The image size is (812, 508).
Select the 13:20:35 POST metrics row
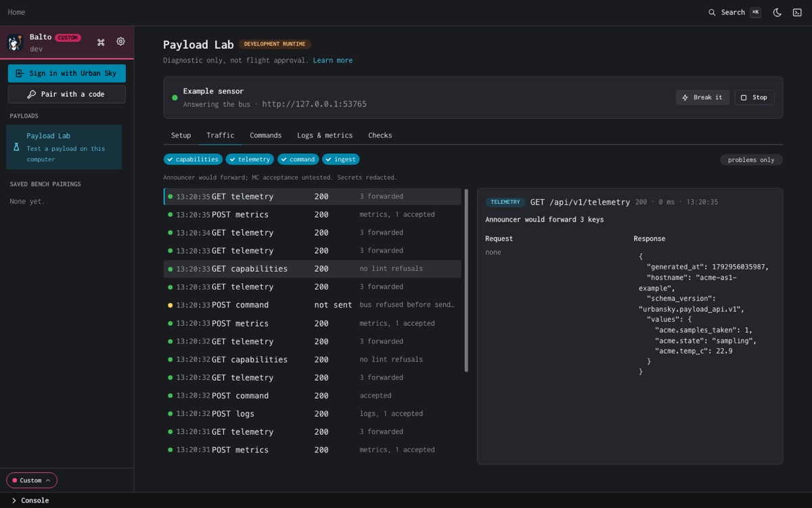[x=313, y=215]
